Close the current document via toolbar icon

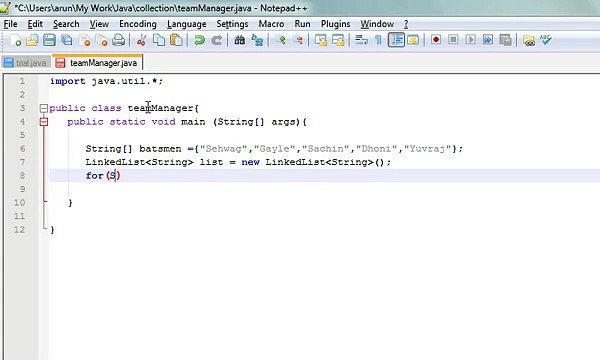85,40
